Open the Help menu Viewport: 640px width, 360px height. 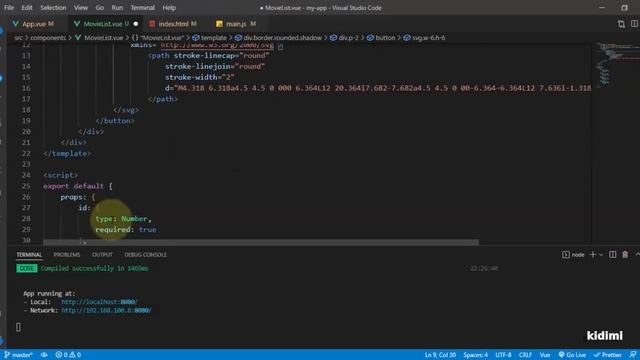tap(169, 8)
